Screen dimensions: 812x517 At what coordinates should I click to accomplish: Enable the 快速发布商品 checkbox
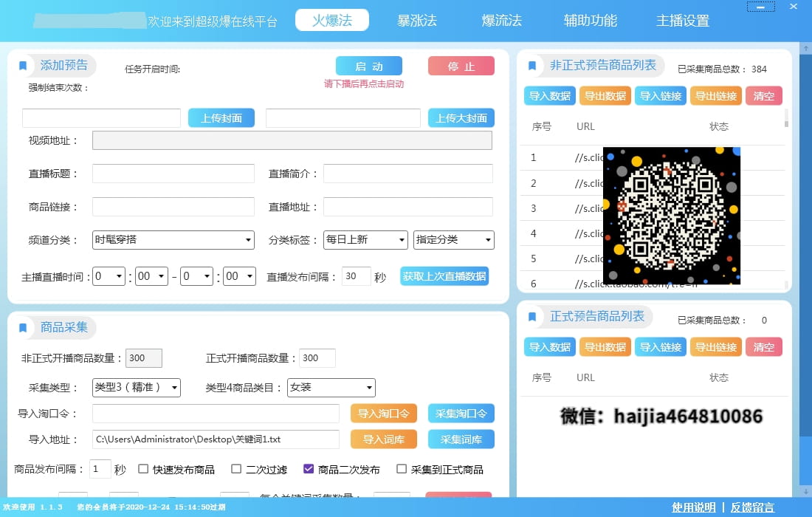[143, 469]
